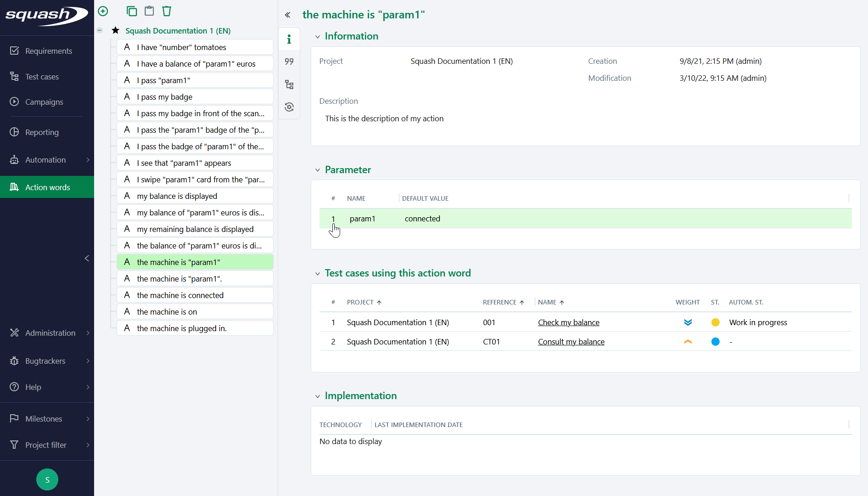Image resolution: width=868 pixels, height=496 pixels.
Task: Sort test cases by the REFERENCE column arrow
Action: point(522,302)
